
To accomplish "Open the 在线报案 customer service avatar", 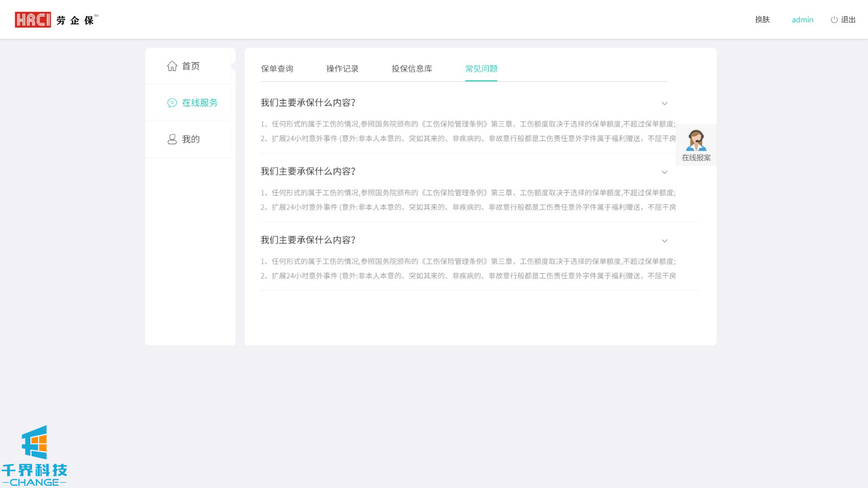I will (x=696, y=141).
